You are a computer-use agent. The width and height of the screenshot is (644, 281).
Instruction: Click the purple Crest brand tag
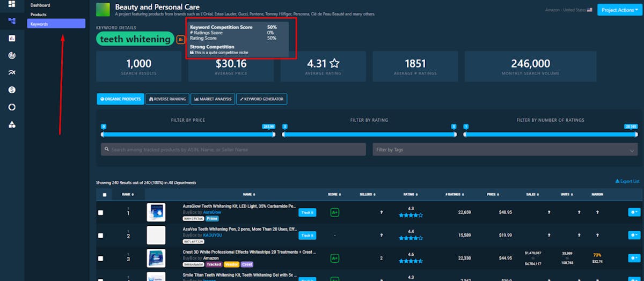(247, 264)
